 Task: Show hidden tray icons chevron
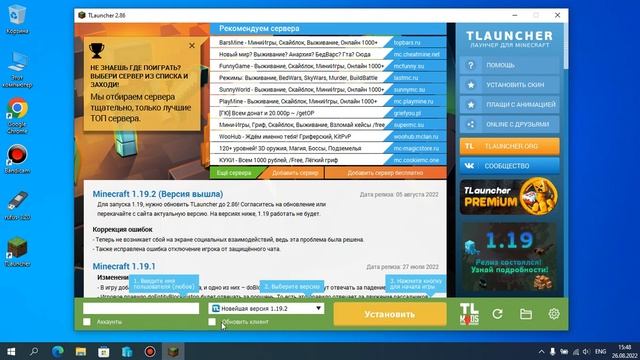tap(541, 351)
